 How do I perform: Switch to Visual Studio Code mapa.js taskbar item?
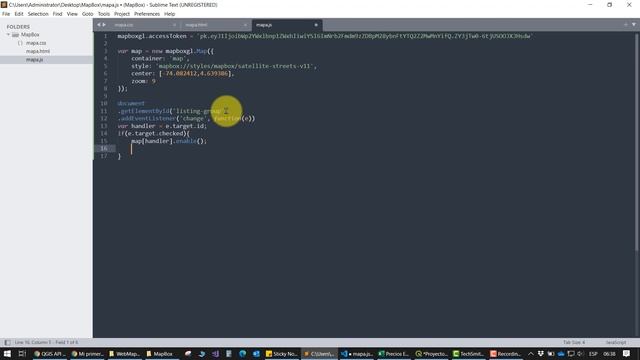pos(357,353)
